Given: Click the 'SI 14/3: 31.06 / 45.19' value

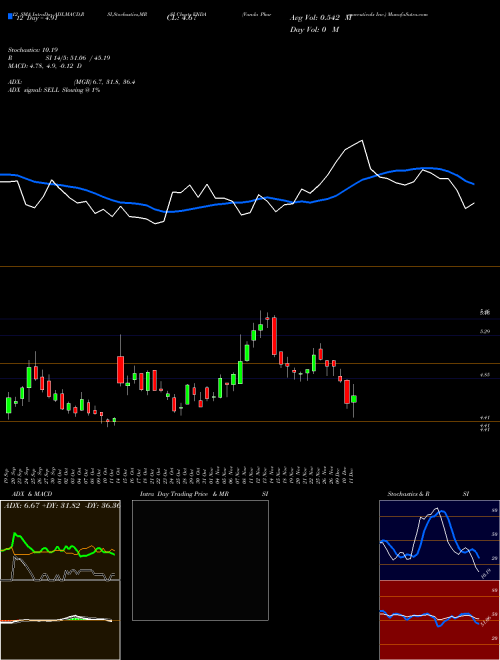Looking at the screenshot, I should 78,58.
